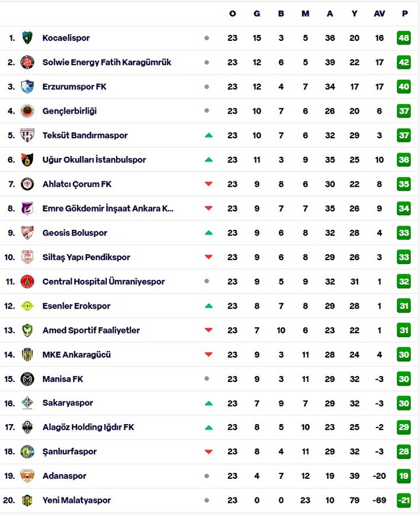This screenshot has height=515, width=420.
Task: Click Kocaelispor's green 48 points badge
Action: pos(404,38)
